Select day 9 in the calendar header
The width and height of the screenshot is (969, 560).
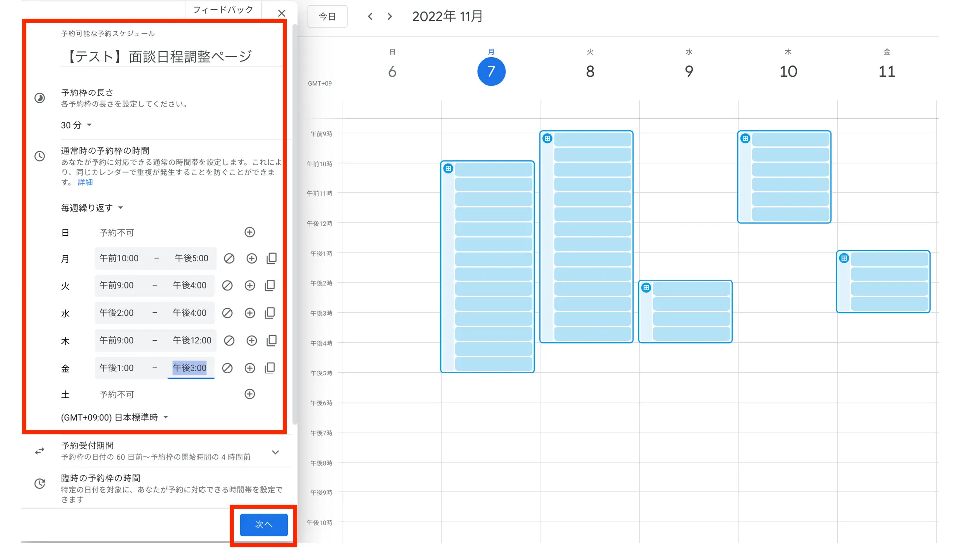click(689, 71)
